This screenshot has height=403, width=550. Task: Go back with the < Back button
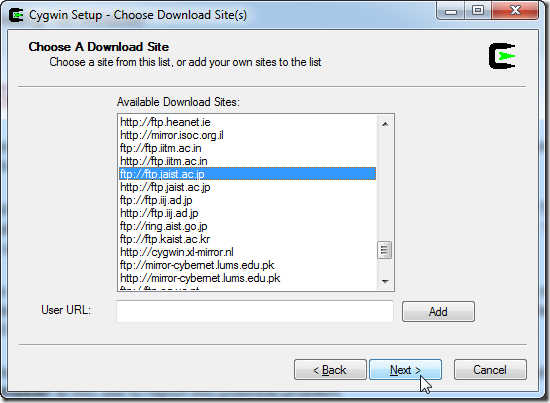point(330,370)
